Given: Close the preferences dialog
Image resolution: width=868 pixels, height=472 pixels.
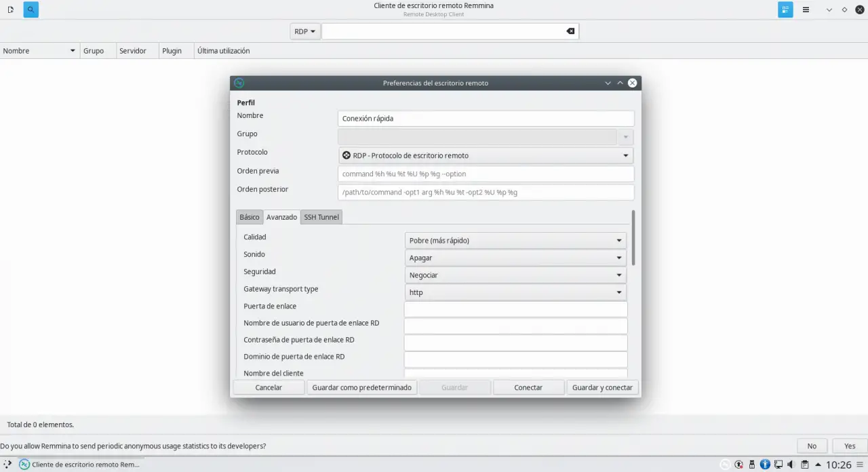Looking at the screenshot, I should [632, 83].
